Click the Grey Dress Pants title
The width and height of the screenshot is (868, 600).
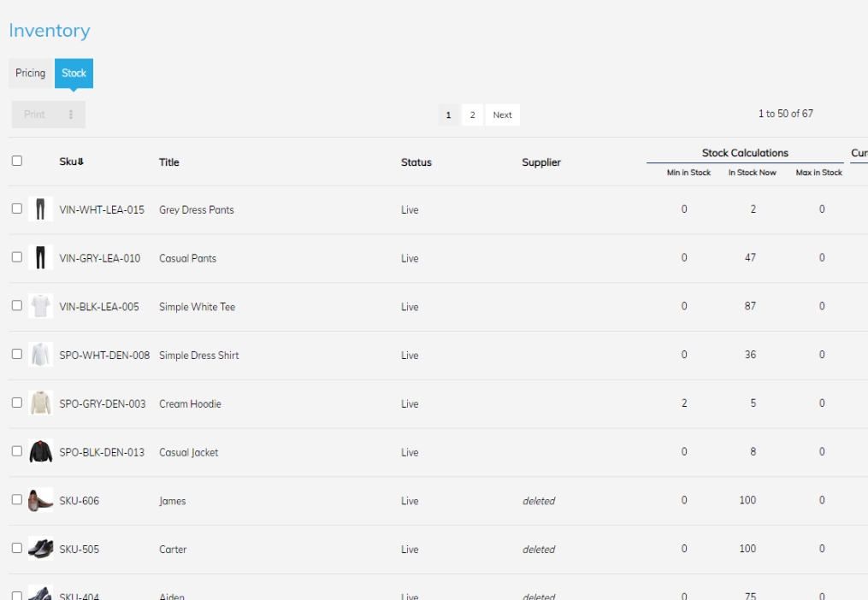tap(197, 209)
